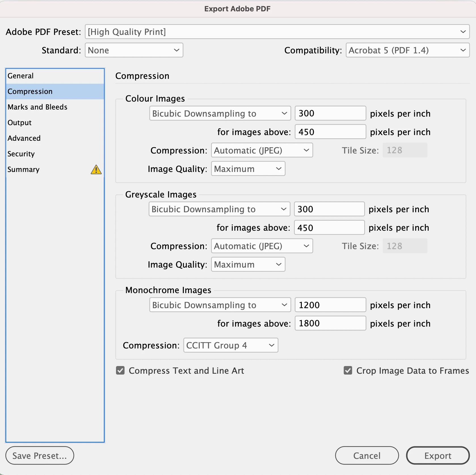Click Colour Images Tile Size field

point(405,150)
